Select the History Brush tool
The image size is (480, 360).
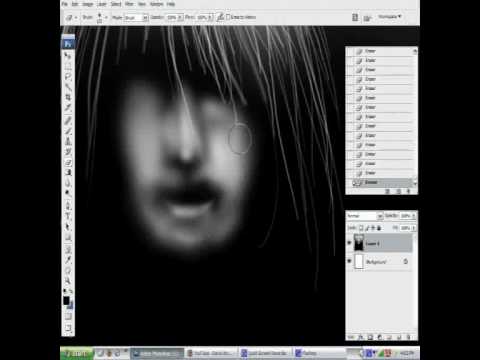(68, 152)
